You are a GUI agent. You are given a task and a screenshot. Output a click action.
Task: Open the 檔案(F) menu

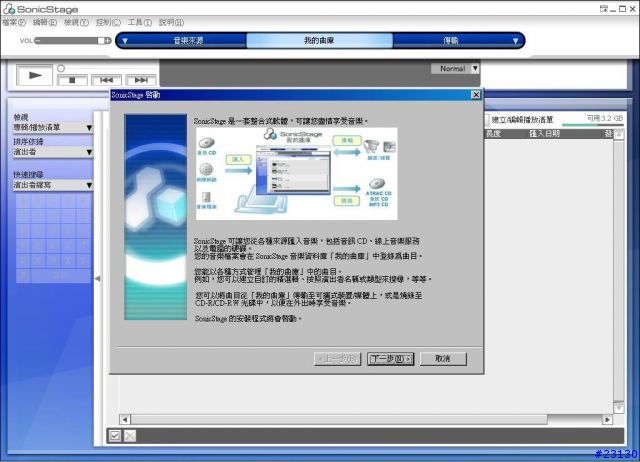pyautogui.click(x=14, y=22)
